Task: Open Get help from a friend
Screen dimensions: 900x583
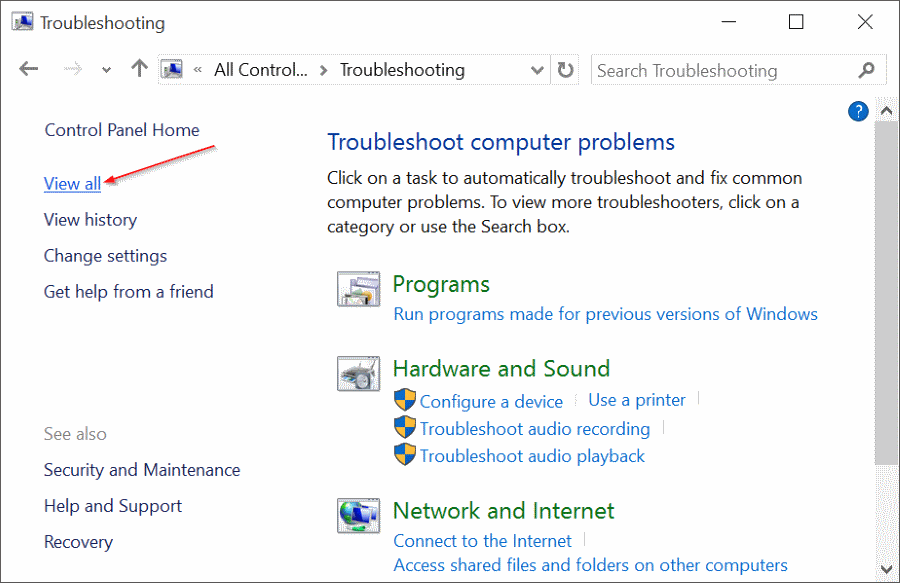Action: 129,292
